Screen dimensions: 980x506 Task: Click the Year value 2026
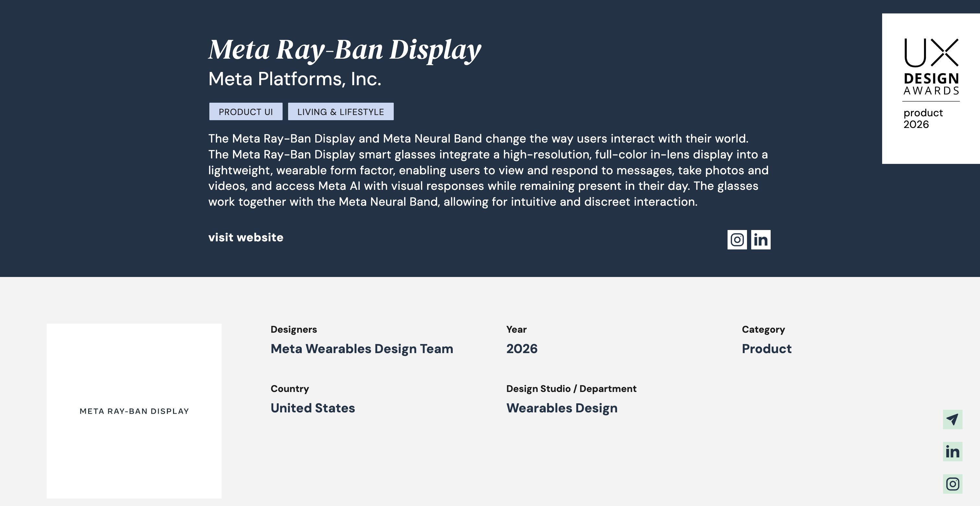pyautogui.click(x=521, y=349)
